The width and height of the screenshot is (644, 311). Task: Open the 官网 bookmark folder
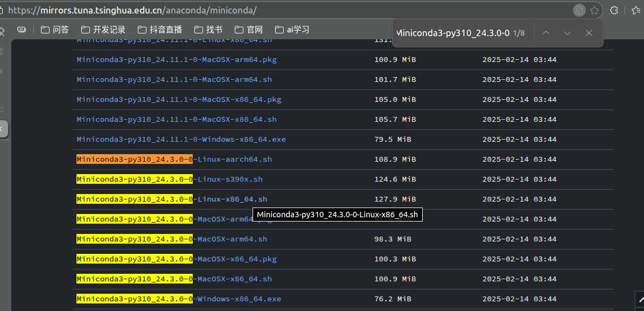[x=248, y=30]
